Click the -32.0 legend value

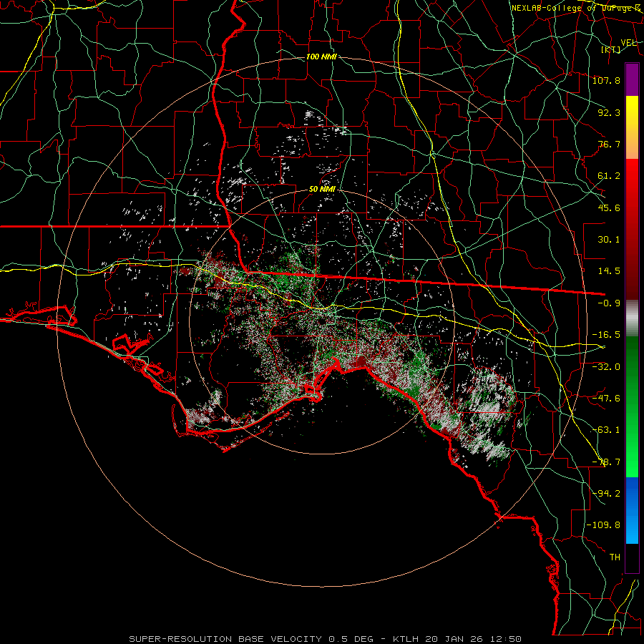tap(606, 366)
